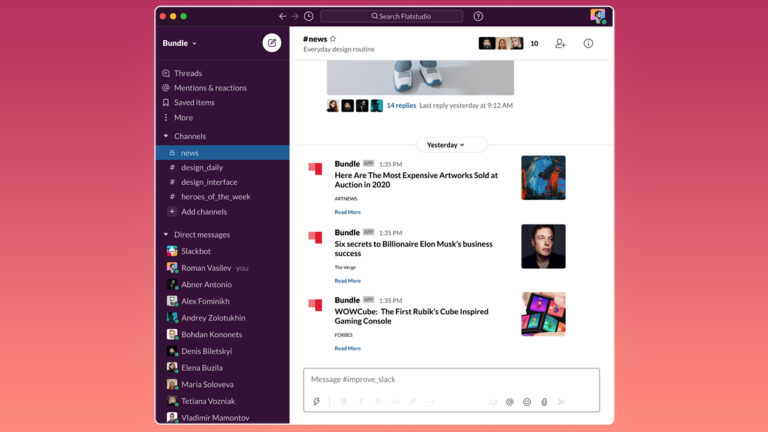Screen dimensions: 768x432
Task: Click Read More under Elon Musk article
Action: [x=348, y=281]
